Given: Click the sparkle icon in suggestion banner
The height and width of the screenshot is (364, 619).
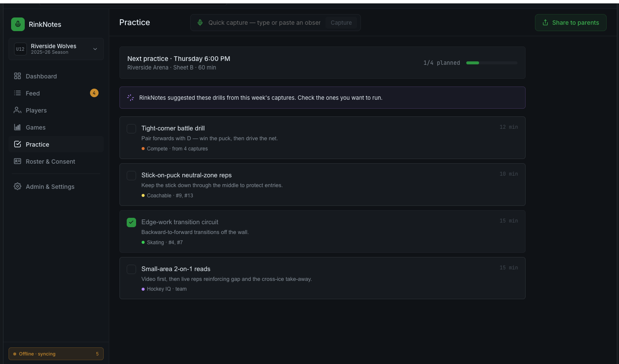Looking at the screenshot, I should (131, 98).
